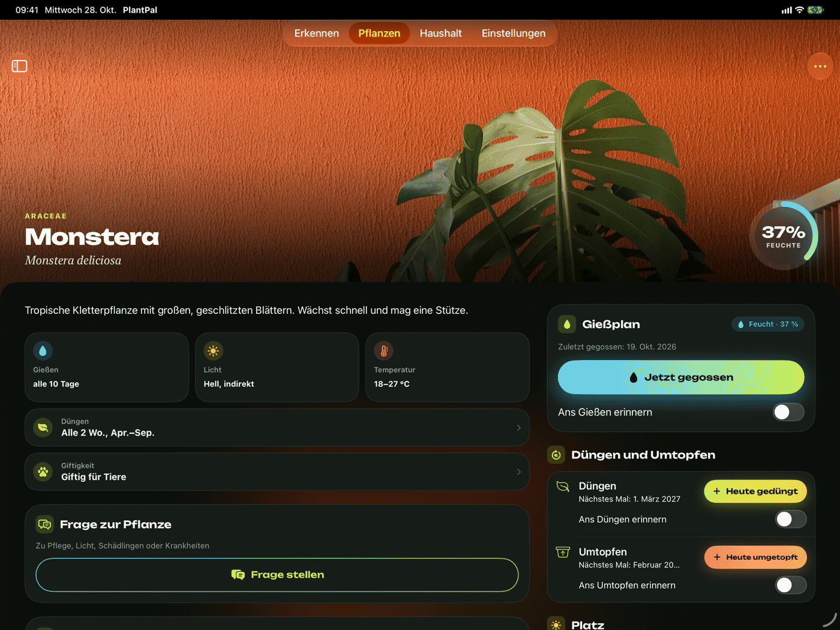The image size is (840, 630).
Task: Tap the chat bubbles icon next to Frage zur Pflanze
Action: [x=45, y=524]
